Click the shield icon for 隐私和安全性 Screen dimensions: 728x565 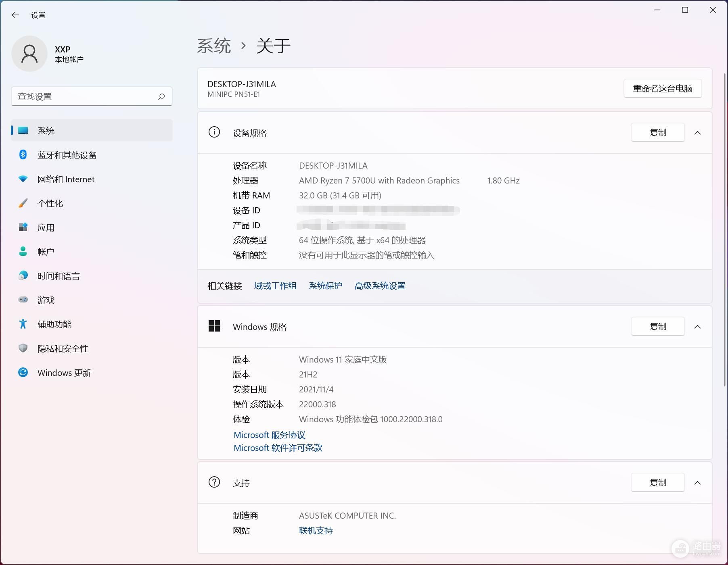tap(23, 348)
